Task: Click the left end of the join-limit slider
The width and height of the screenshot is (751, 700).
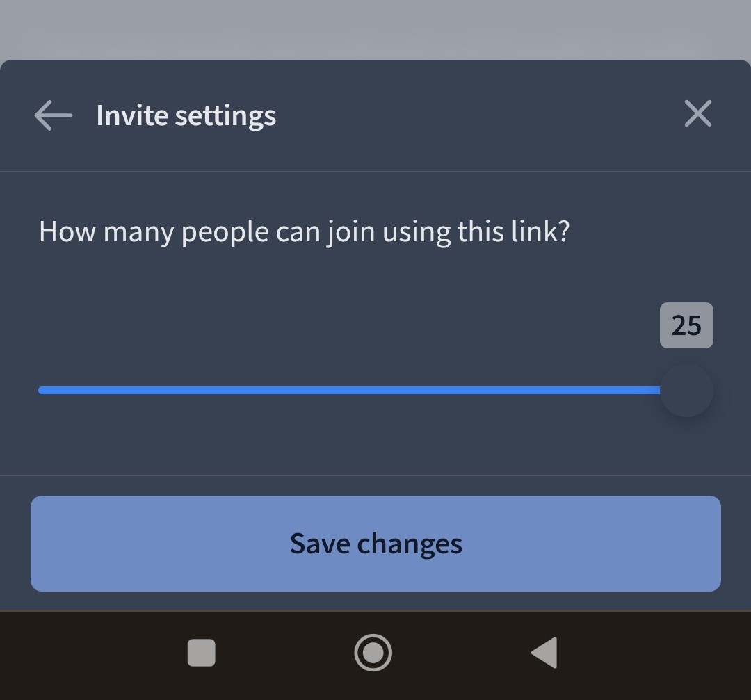Action: (x=42, y=391)
